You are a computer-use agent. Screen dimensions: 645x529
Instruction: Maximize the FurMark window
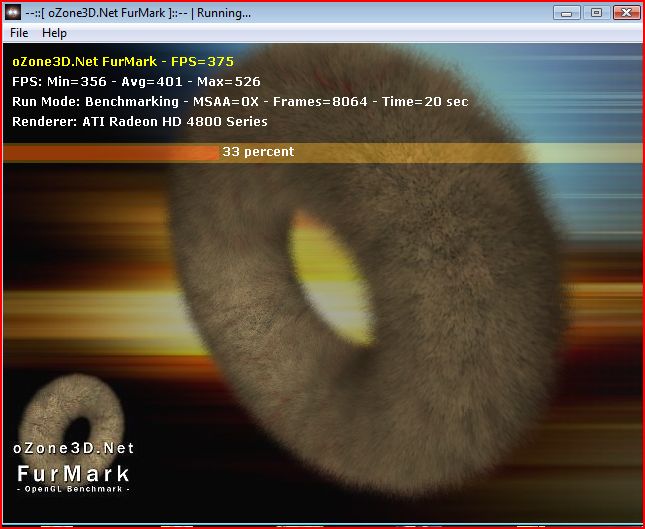(596, 13)
